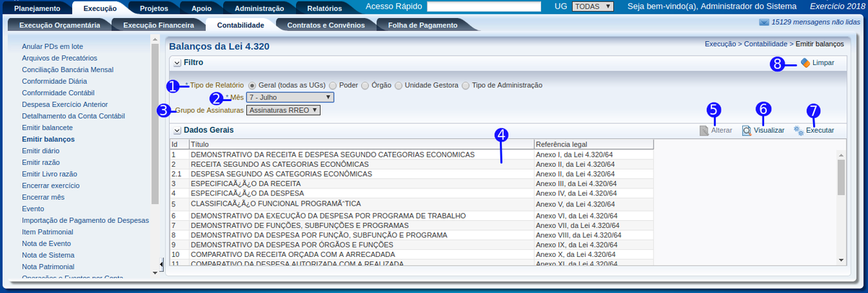Select the Poder report type radio button
Screen dimensions: 868x293
[x=332, y=85]
